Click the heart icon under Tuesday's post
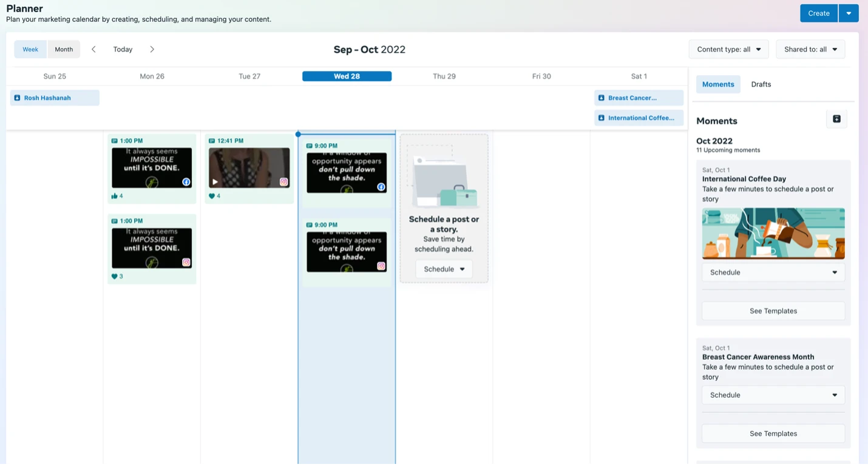This screenshot has width=868, height=467. pos(212,196)
